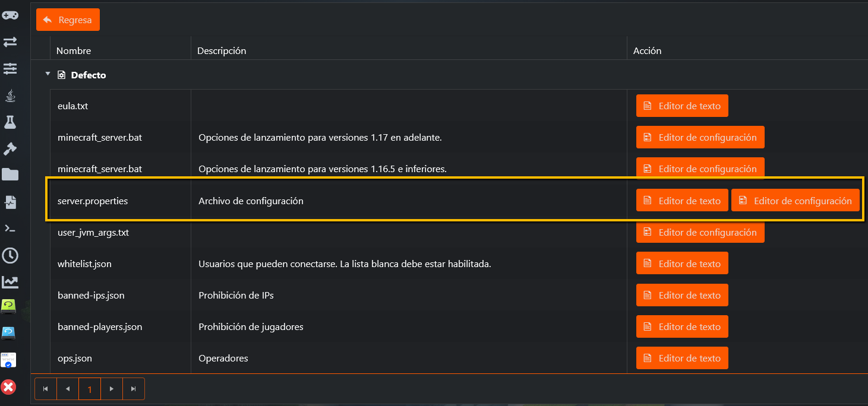The height and width of the screenshot is (406, 868).
Task: Click the clock icon in the sidebar
Action: tap(10, 255)
